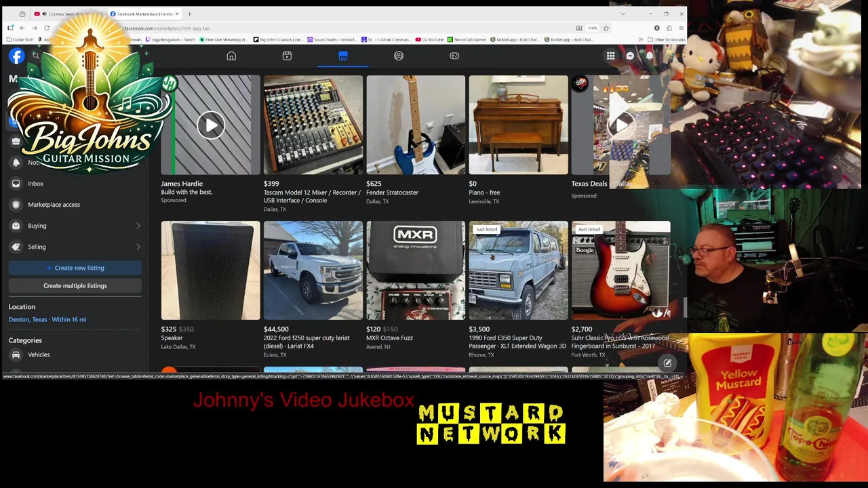The image size is (868, 488).
Task: Open the Reels video icon in top bar
Action: (x=287, y=56)
